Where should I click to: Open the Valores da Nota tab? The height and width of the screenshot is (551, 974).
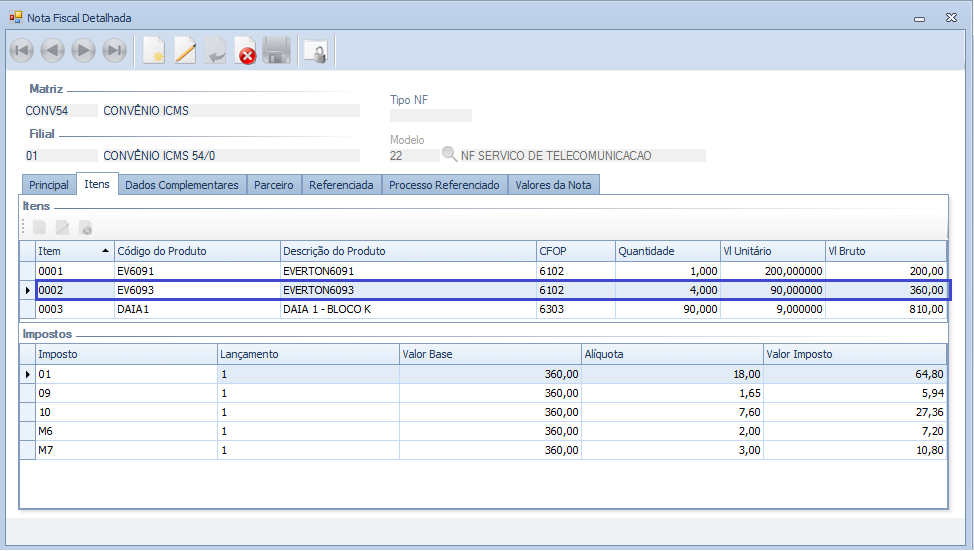click(x=553, y=185)
